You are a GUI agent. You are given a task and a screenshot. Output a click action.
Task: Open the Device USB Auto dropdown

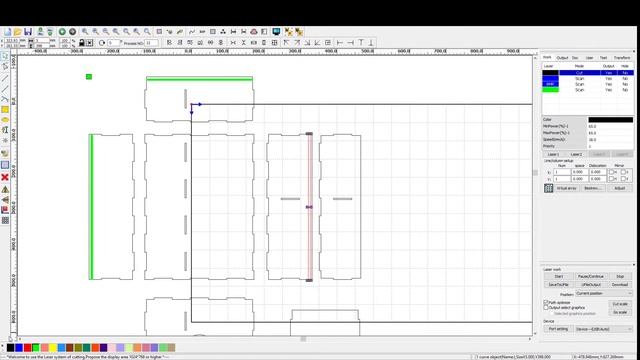coord(604,329)
